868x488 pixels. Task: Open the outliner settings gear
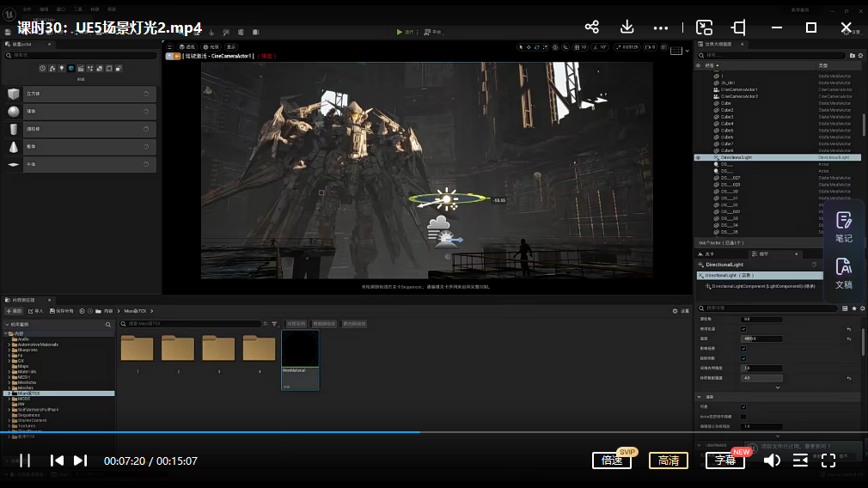[x=860, y=55]
